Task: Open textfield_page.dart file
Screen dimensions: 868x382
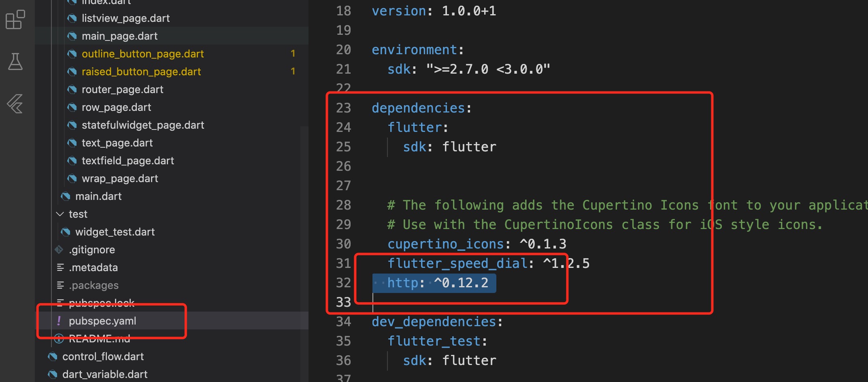Action: (128, 161)
